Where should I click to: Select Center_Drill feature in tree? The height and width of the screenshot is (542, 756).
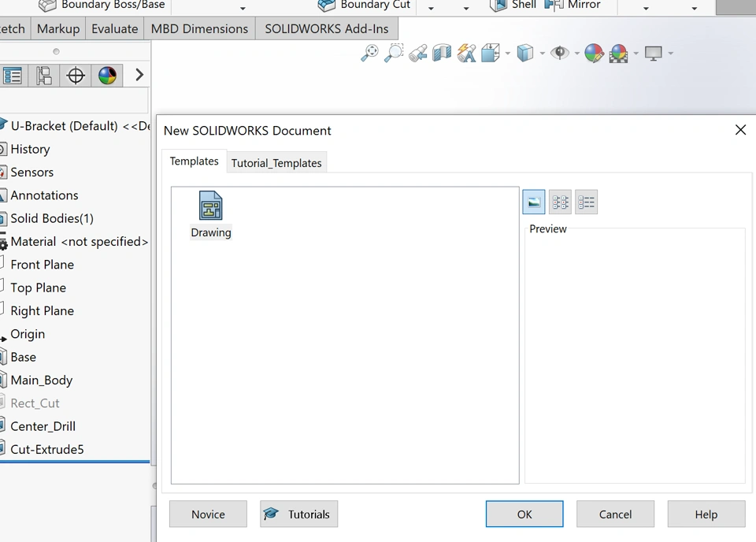38,426
